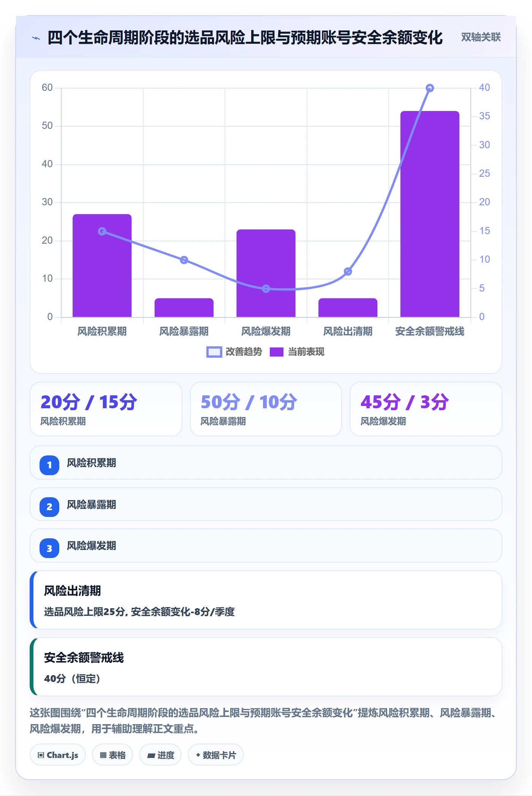
Task: Click the line point over 风险暴露期
Action: tap(184, 260)
